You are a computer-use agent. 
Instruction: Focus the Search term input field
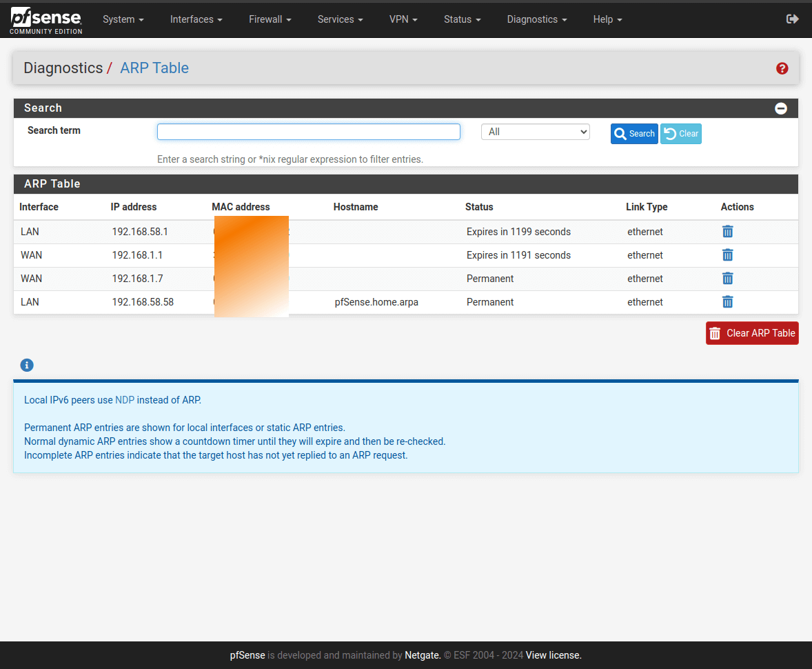point(308,132)
